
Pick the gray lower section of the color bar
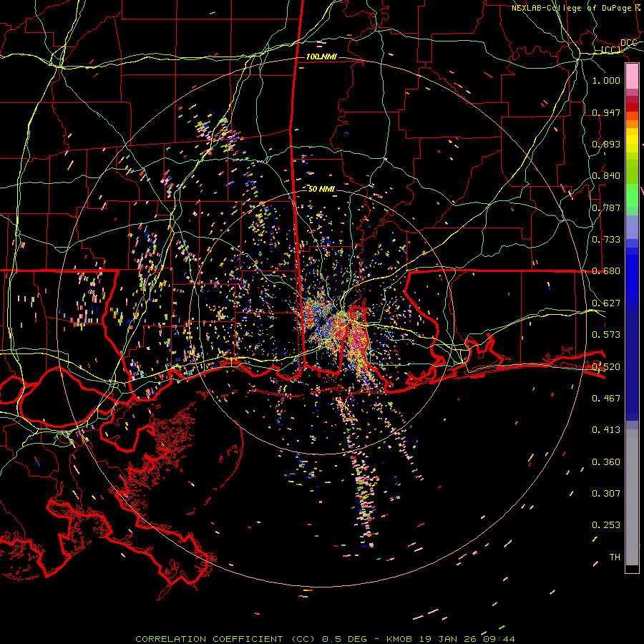point(632,497)
